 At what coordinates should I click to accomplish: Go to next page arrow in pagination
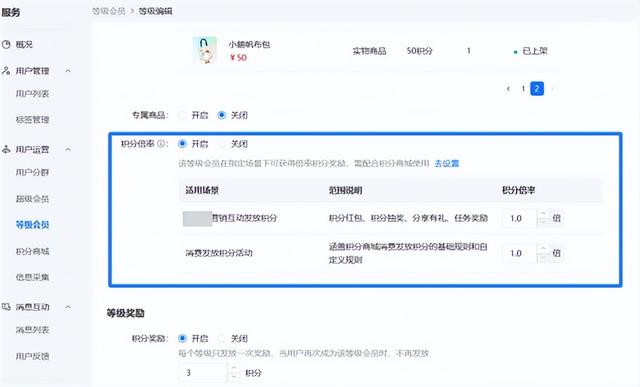tap(552, 89)
